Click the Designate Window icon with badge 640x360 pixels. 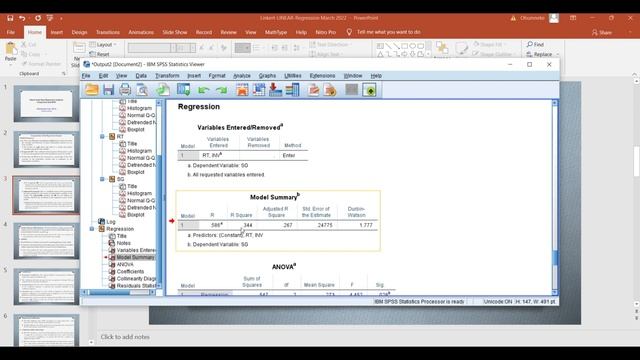(330, 90)
